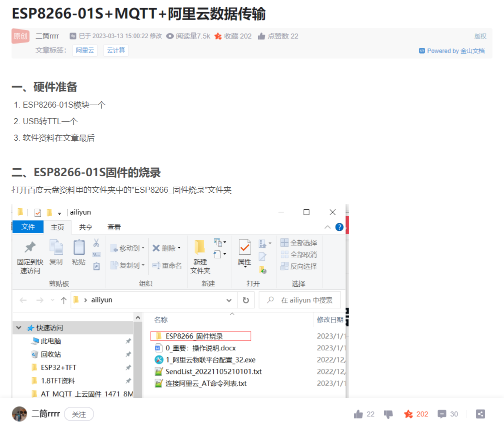Expand address bar history dropdown chevron
The width and height of the screenshot is (504, 429).
pyautogui.click(x=229, y=300)
